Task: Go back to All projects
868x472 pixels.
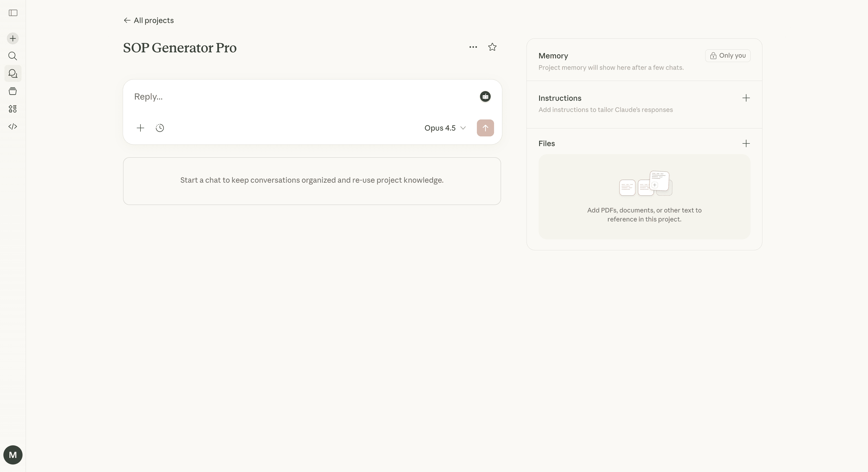Action: (149, 20)
